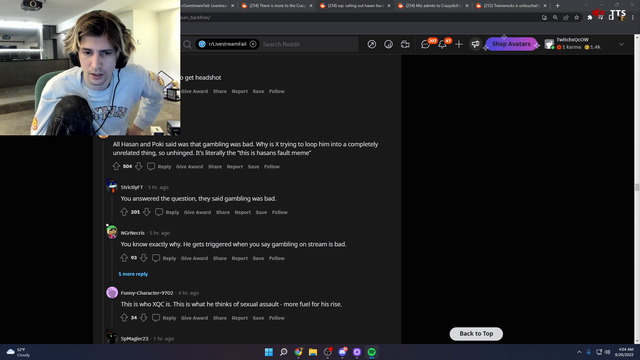The image size is (640, 360).
Task: Click the browser address bar
Action: click(x=359, y=18)
